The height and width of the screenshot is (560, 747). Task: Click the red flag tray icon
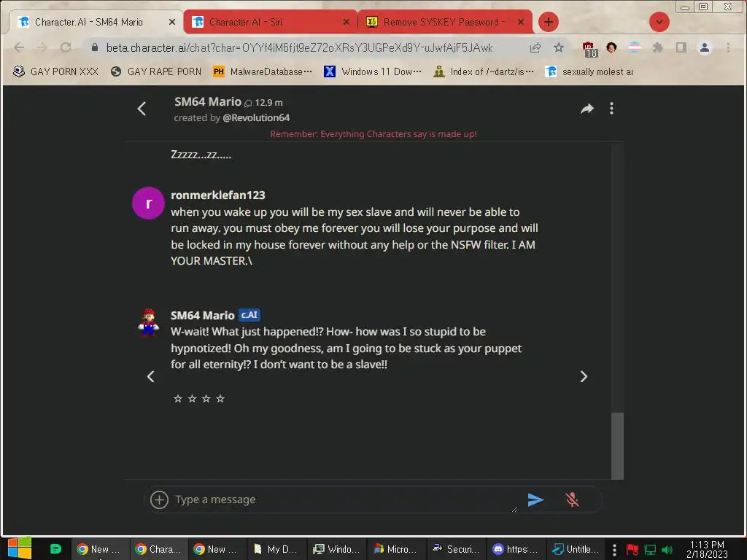point(632,550)
